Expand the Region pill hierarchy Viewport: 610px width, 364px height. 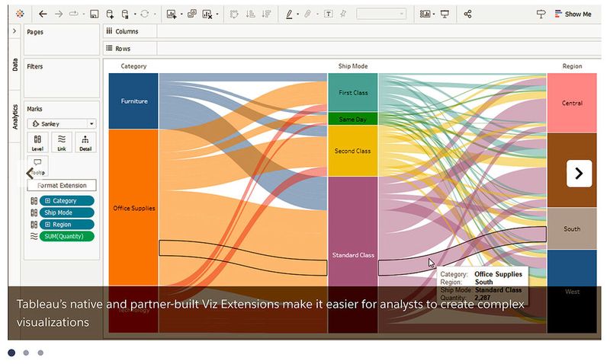click(47, 225)
